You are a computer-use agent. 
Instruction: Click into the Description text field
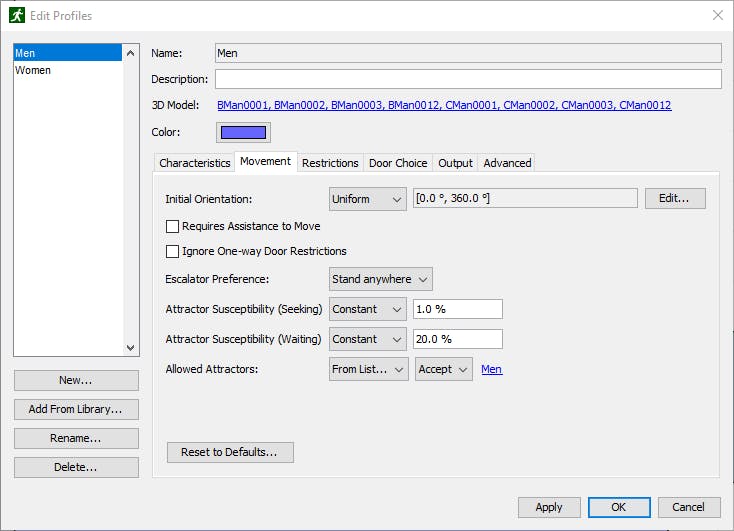tap(467, 79)
